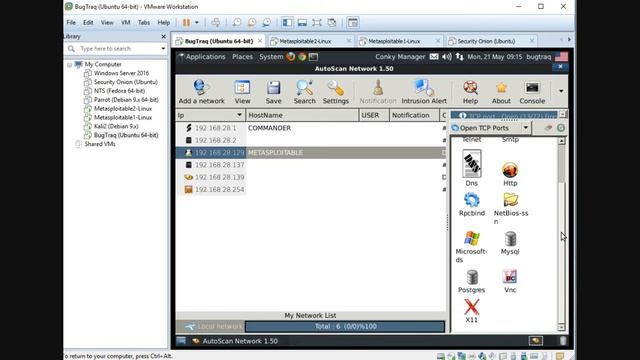Open power state dropdown next to pause
640x360 pixels.
click(197, 22)
